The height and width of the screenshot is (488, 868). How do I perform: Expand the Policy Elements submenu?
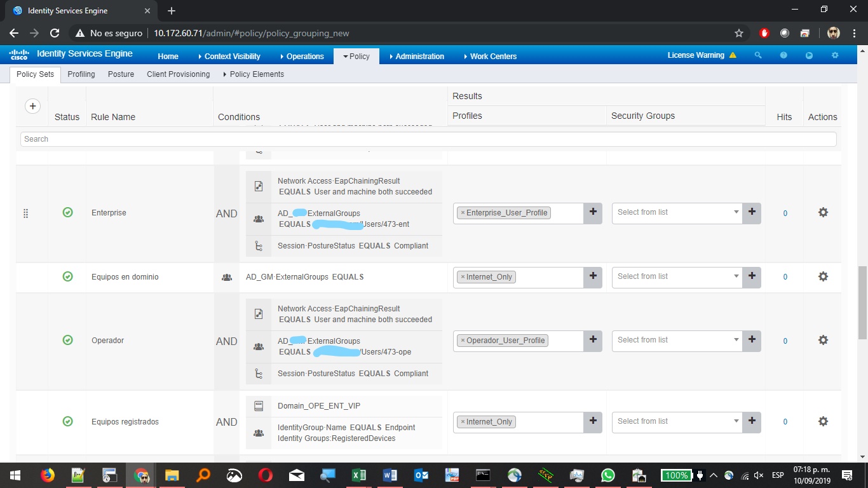pyautogui.click(x=254, y=74)
